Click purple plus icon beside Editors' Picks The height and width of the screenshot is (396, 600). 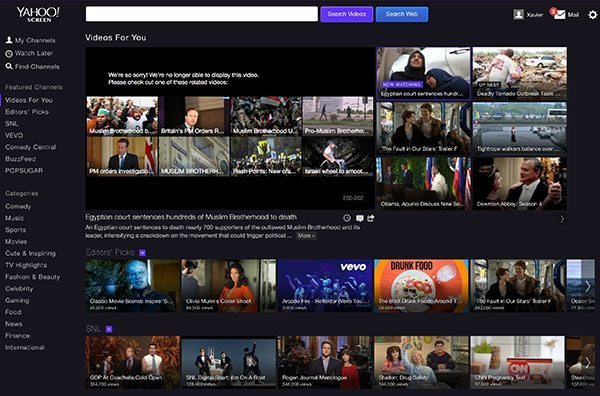pos(142,253)
